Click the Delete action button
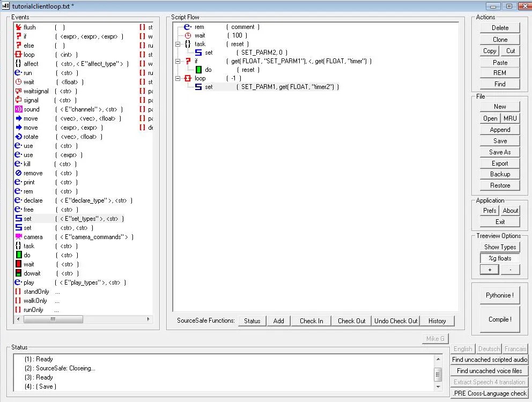 (500, 28)
